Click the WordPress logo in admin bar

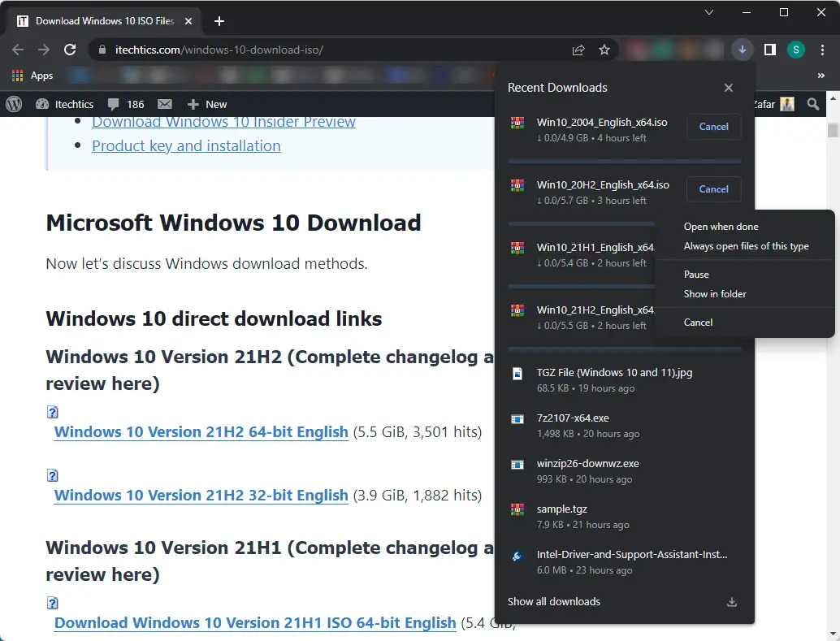coord(14,104)
